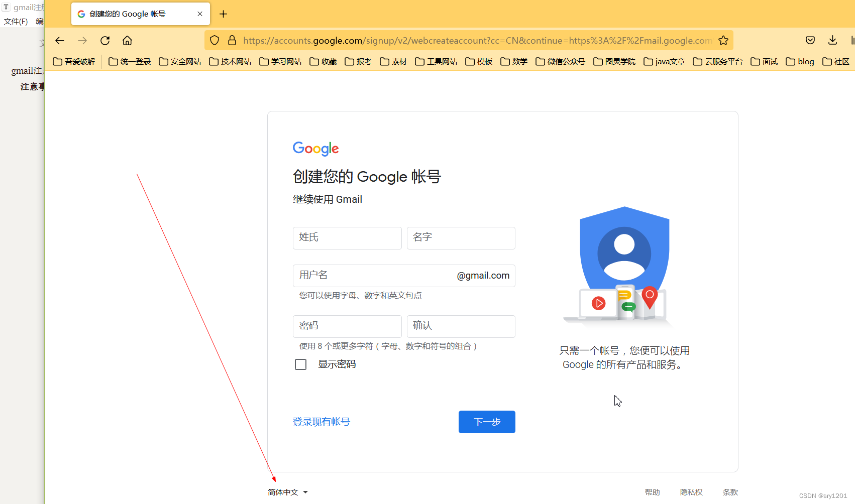Open the 技术网站 bookmark folder
Viewport: 855px width, 504px height.
230,61
